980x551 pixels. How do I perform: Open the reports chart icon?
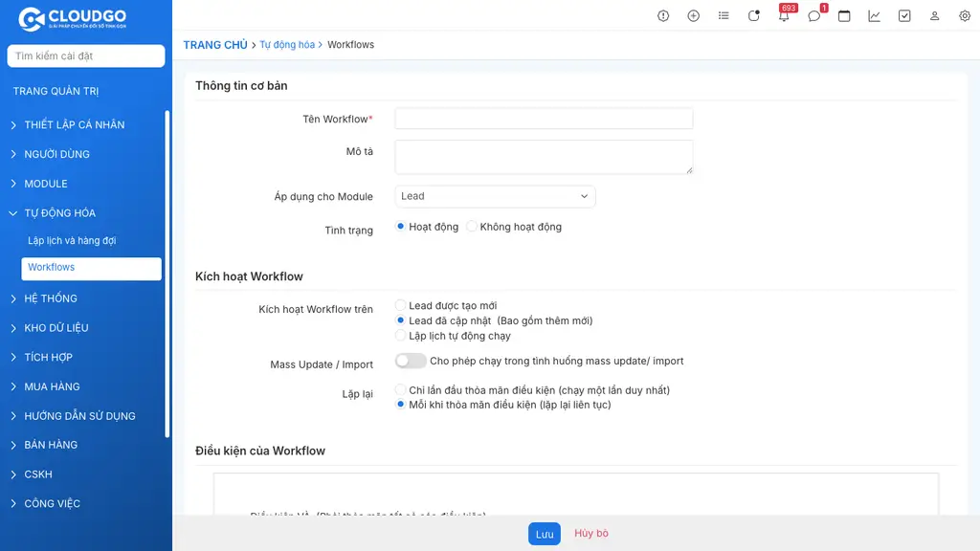875,16
